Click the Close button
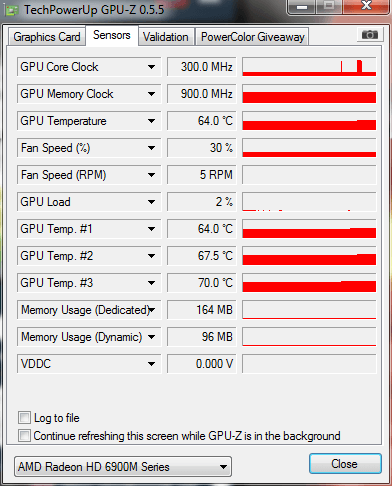 click(x=345, y=464)
